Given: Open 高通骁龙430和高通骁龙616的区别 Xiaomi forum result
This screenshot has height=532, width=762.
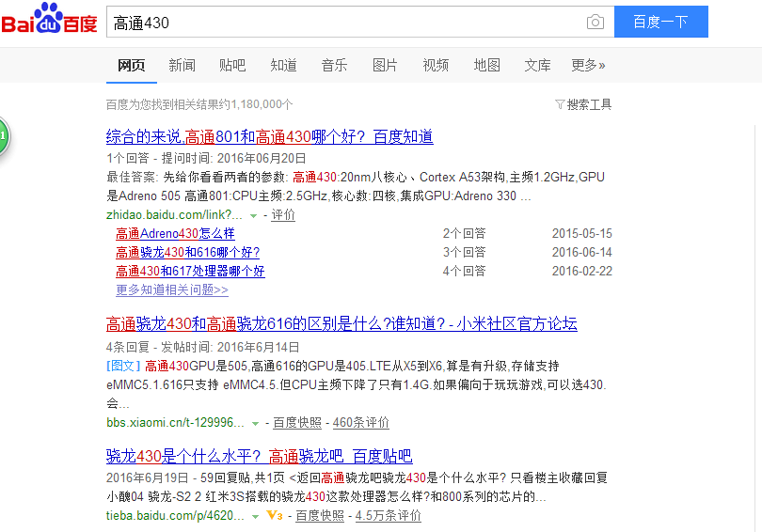Looking at the screenshot, I should [341, 323].
